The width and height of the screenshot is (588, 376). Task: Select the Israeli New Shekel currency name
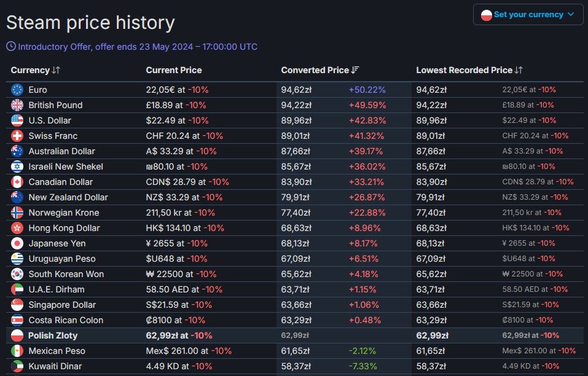(66, 167)
